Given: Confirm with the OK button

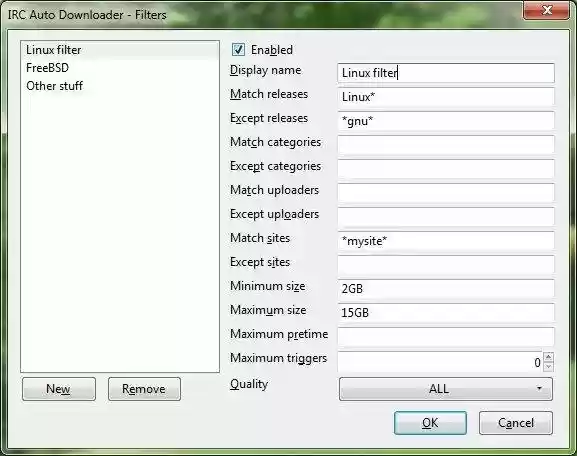Looking at the screenshot, I should point(430,423).
